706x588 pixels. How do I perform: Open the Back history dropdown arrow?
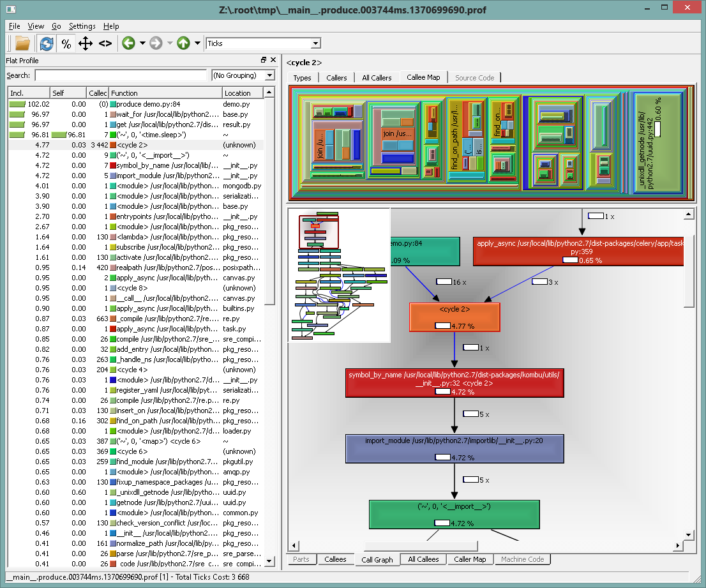142,43
